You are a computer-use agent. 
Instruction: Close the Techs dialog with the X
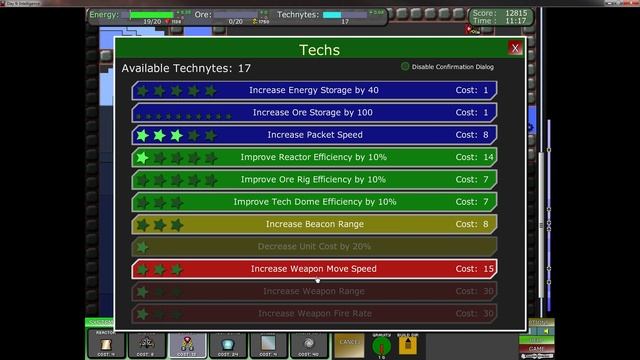(x=515, y=48)
